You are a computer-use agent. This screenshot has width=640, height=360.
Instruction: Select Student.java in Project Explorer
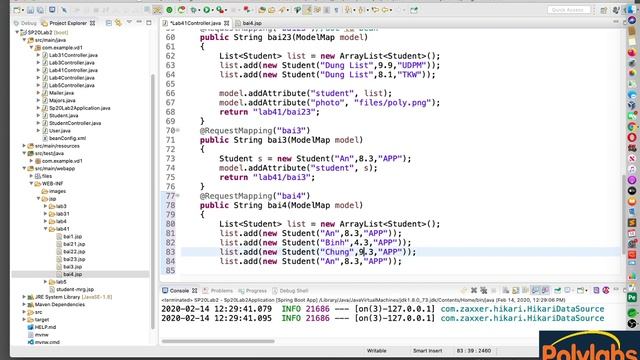click(x=63, y=116)
